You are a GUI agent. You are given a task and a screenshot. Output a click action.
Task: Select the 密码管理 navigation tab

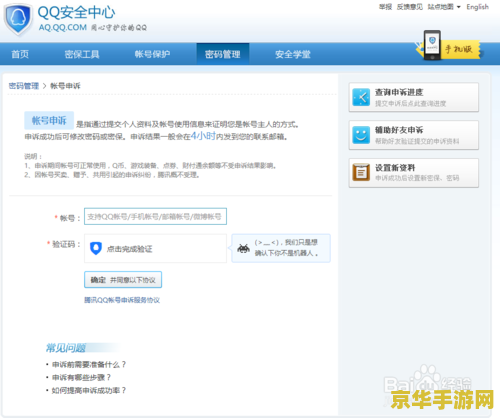coord(223,54)
